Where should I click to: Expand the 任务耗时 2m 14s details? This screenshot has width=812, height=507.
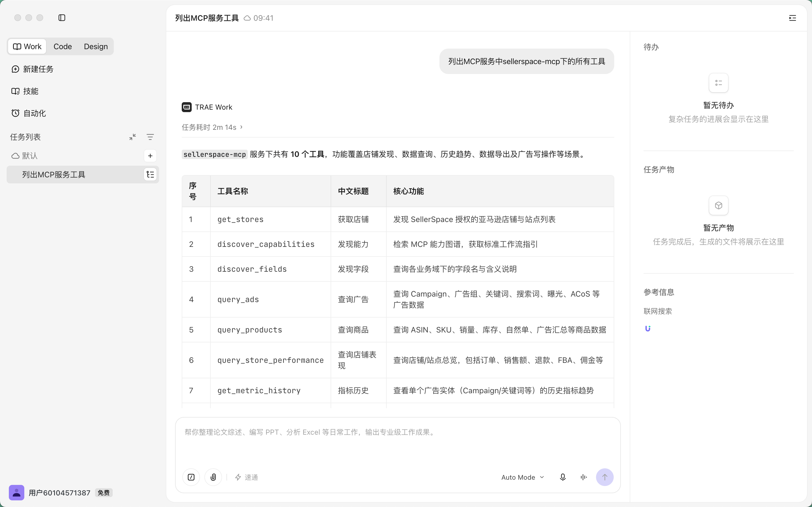(212, 127)
